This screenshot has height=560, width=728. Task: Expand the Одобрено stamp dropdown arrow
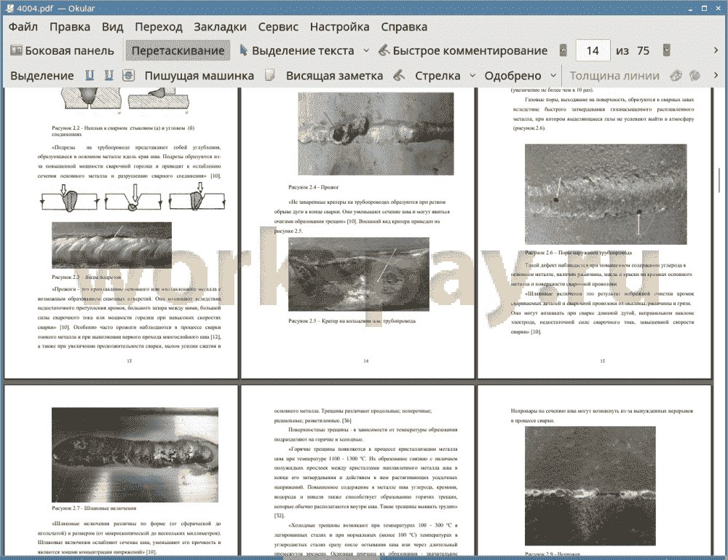click(553, 76)
